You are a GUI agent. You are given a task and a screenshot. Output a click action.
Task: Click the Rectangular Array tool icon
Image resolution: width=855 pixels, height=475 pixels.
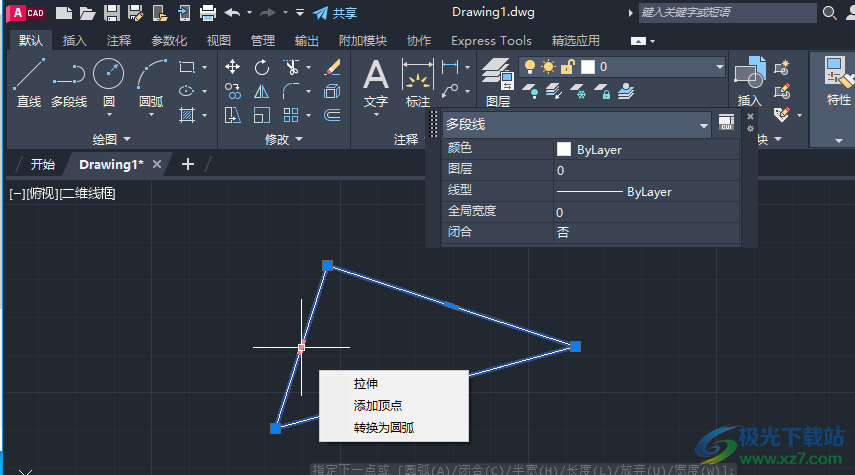[291, 115]
